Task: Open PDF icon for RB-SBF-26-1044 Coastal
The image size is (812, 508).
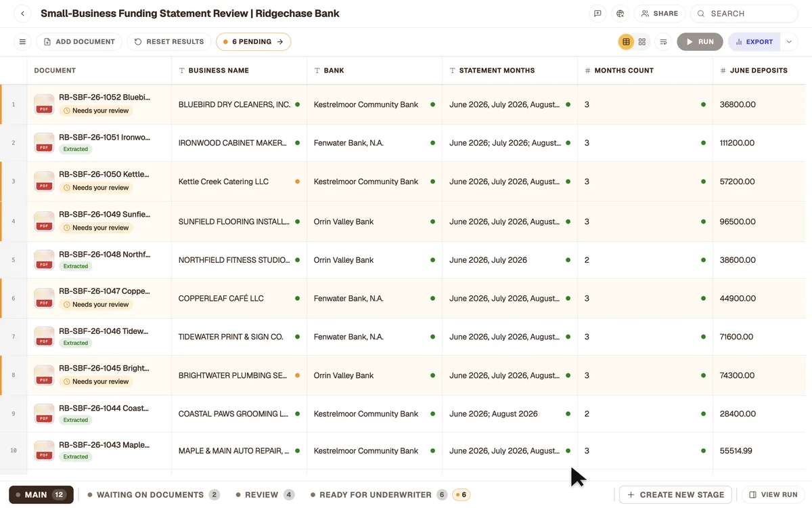Action: [x=44, y=414]
